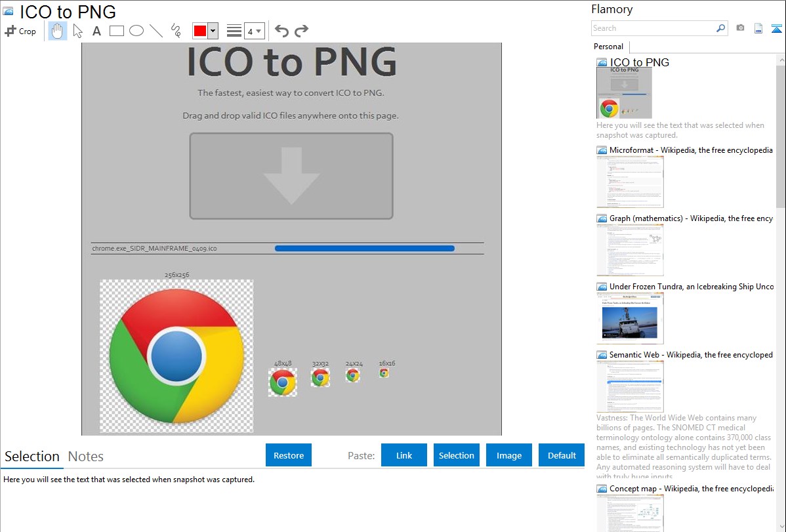Screen dimensions: 786x532
Task: Select the Microformat - Wikipedia title text
Action: (x=691, y=150)
